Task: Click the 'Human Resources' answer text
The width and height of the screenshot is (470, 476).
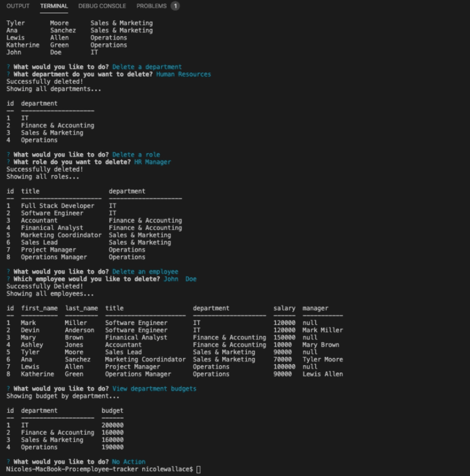Action: click(183, 74)
